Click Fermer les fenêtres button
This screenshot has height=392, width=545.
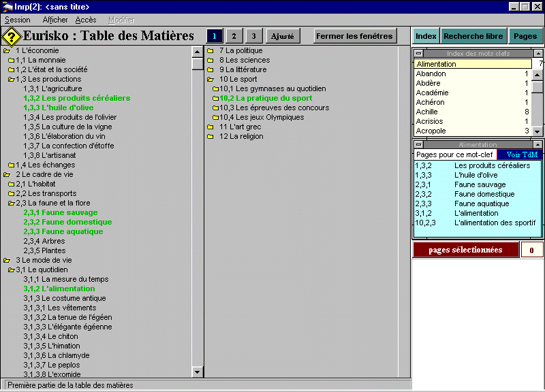[354, 36]
